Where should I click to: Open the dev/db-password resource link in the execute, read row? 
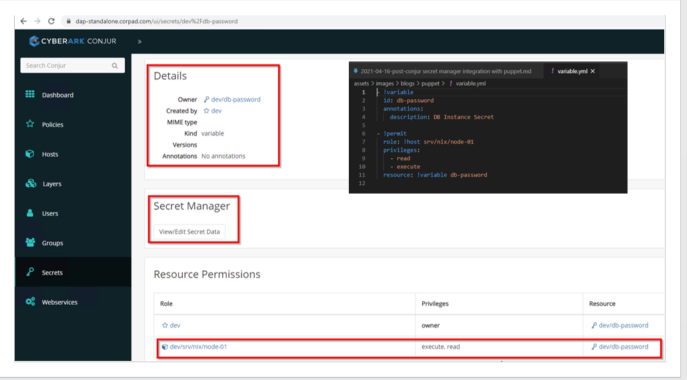pyautogui.click(x=623, y=346)
